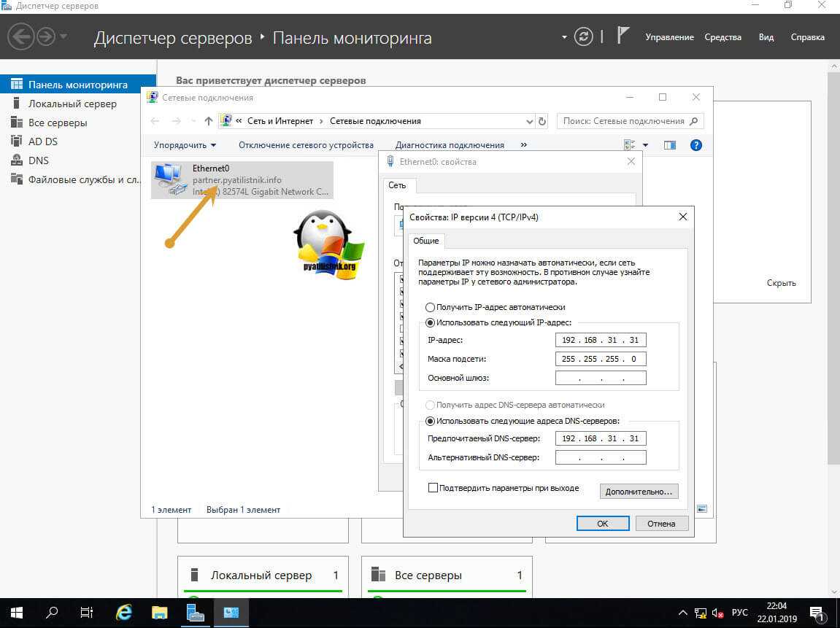Click the up arrow in address bar
The width and height of the screenshot is (840, 628).
[209, 121]
